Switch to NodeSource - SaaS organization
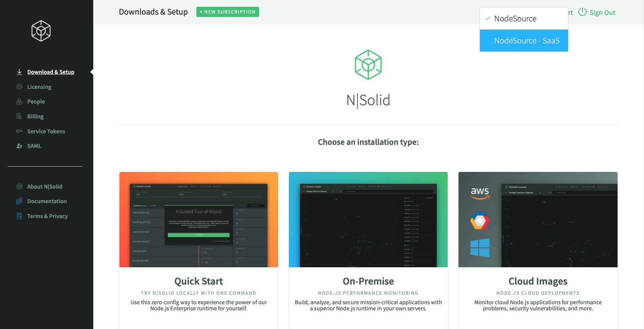644x329 pixels. coord(524,41)
